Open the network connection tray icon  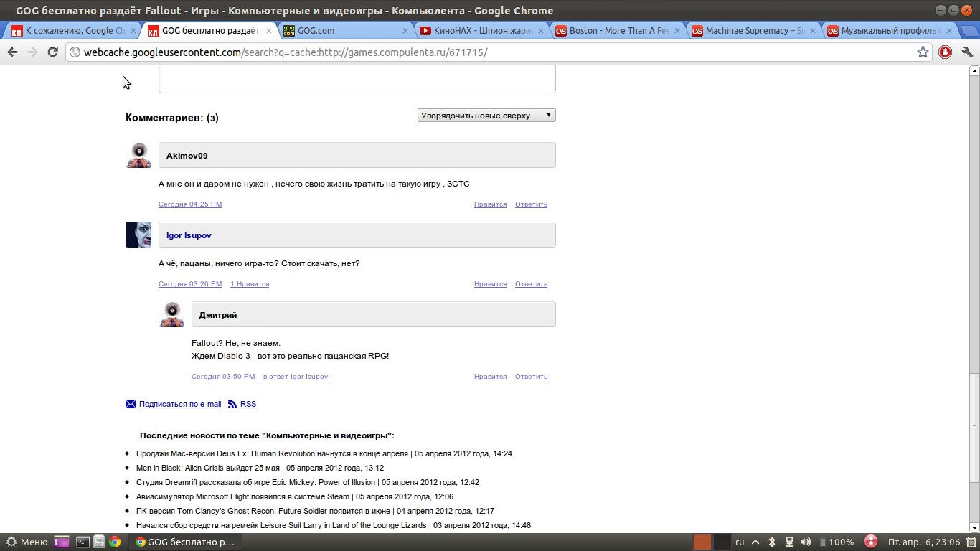pos(789,542)
